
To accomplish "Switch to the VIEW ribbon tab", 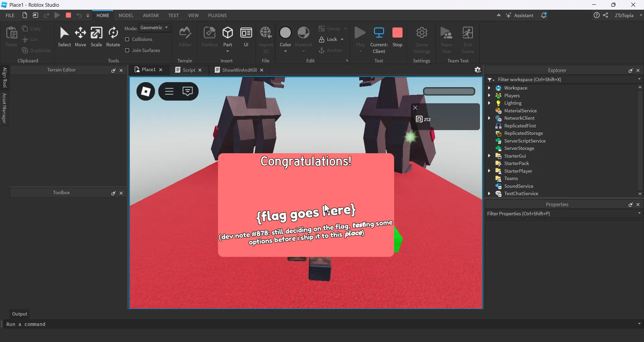I will tap(193, 15).
